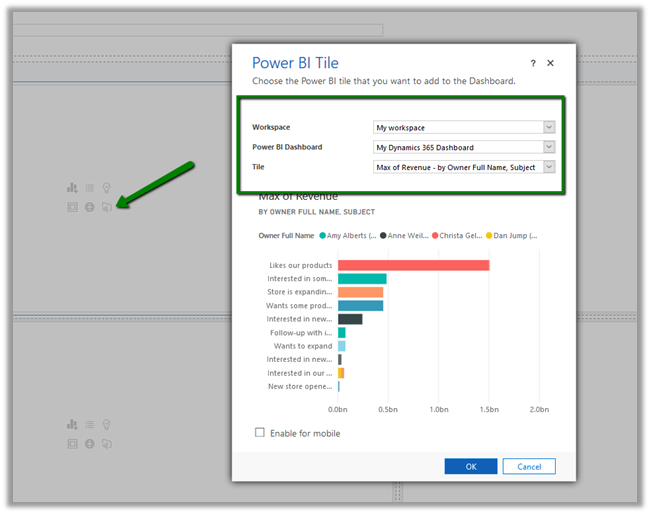
Task: Click the insert chart icon in lower section
Action: point(72,425)
